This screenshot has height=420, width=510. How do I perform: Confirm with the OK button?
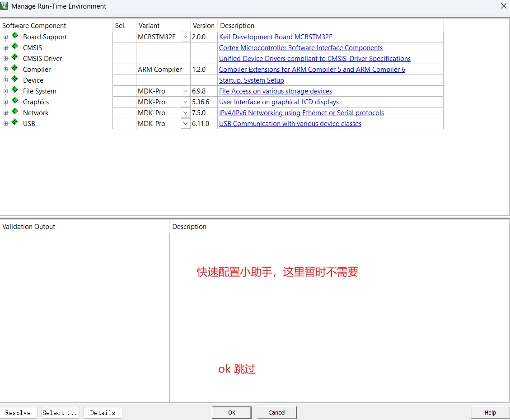point(232,412)
